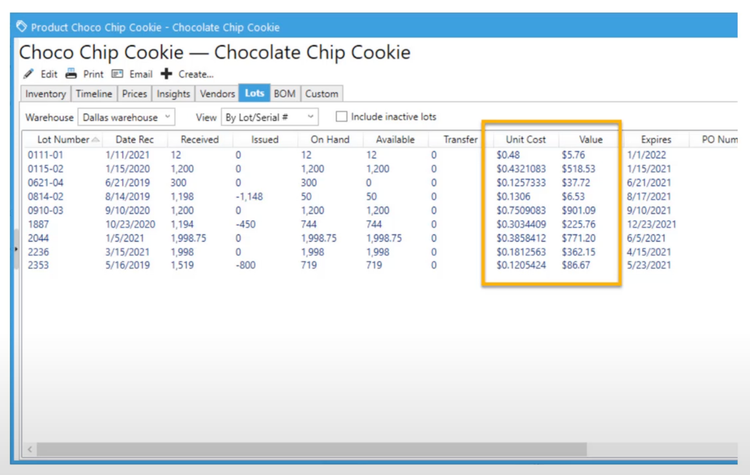Sort by the Value column header
750x475 pixels.
tap(591, 140)
